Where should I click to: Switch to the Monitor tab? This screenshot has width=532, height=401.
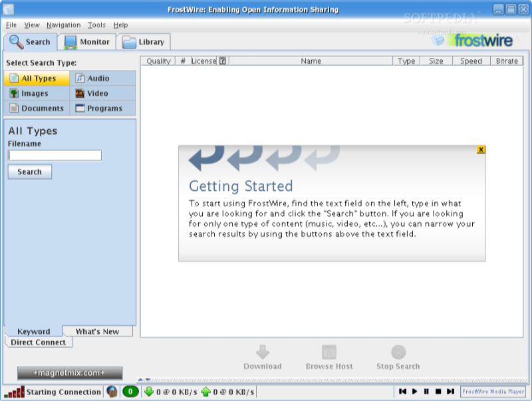[87, 42]
